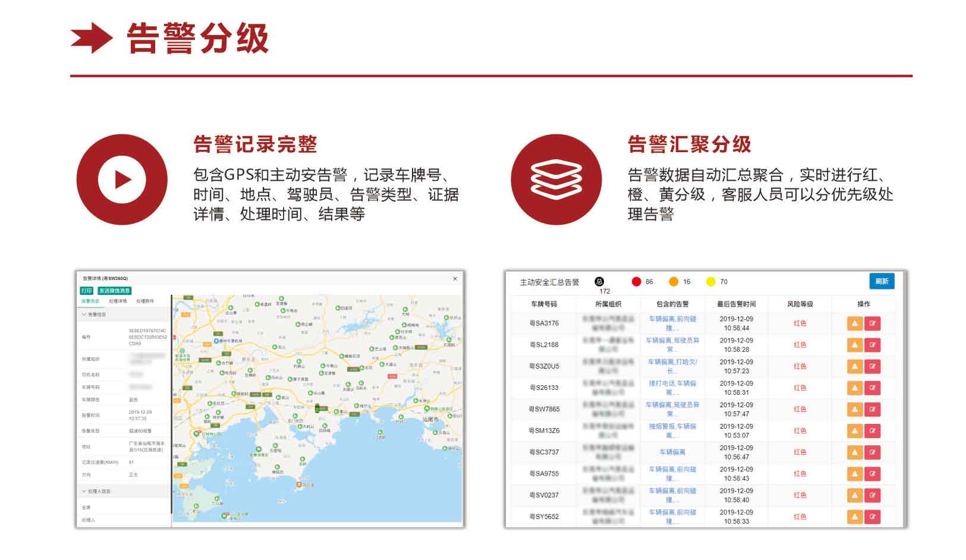This screenshot has height=560, width=966.
Task: Click the 发送微信消息 button
Action: coord(114,291)
